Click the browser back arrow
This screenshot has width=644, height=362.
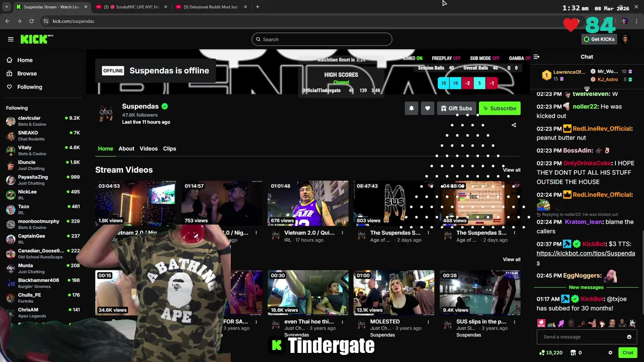click(x=7, y=21)
